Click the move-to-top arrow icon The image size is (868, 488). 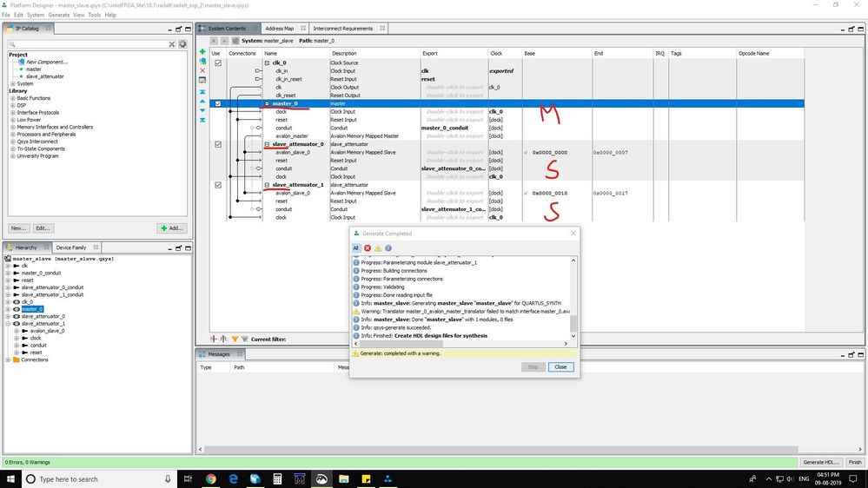click(202, 90)
